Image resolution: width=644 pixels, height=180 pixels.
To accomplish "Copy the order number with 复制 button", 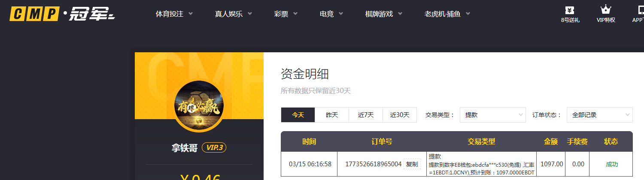I will (x=412, y=164).
